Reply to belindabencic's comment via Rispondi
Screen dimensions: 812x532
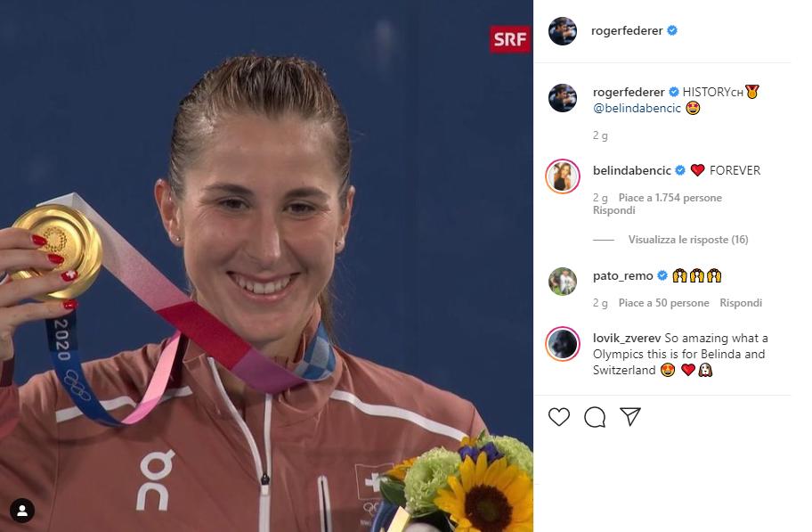coord(613,210)
